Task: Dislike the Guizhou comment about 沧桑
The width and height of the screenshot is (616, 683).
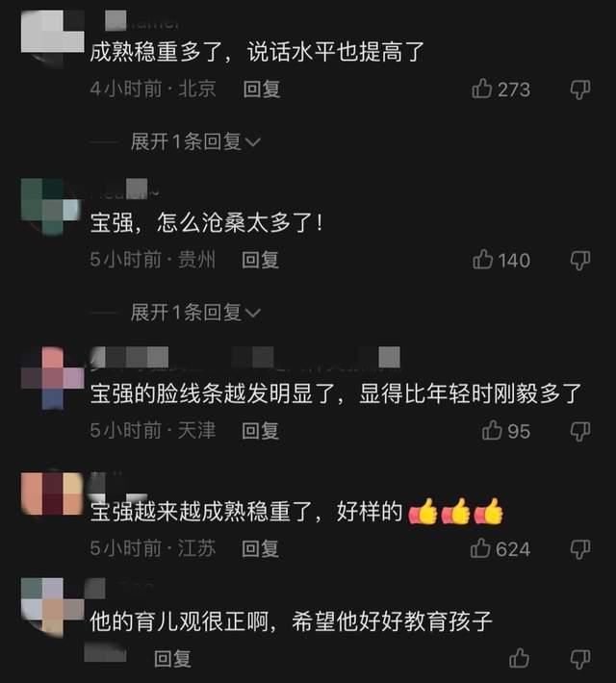Action: point(580,260)
